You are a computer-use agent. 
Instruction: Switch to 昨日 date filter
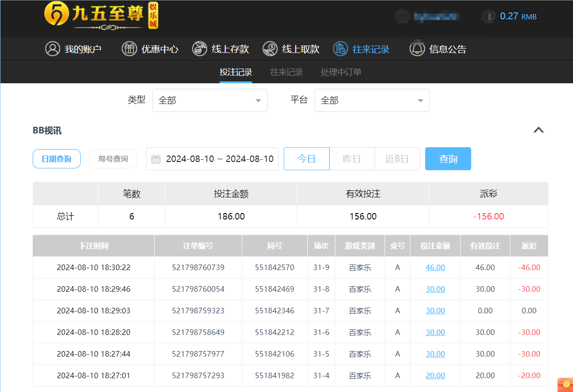click(x=352, y=158)
